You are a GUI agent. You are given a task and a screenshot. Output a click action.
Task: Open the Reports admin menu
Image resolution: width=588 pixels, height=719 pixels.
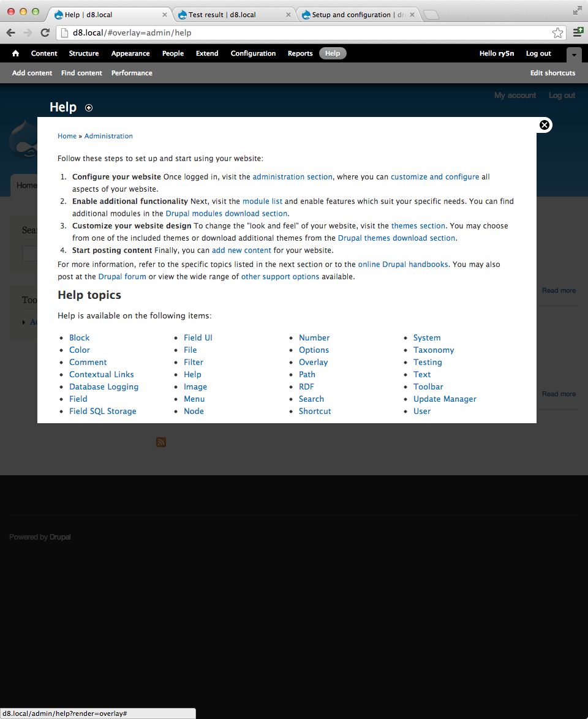coord(300,53)
